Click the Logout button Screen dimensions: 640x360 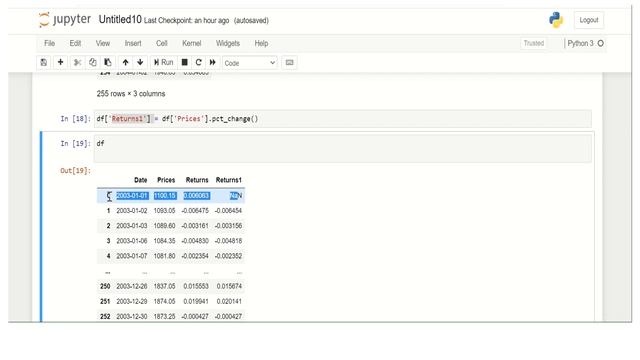tap(589, 20)
